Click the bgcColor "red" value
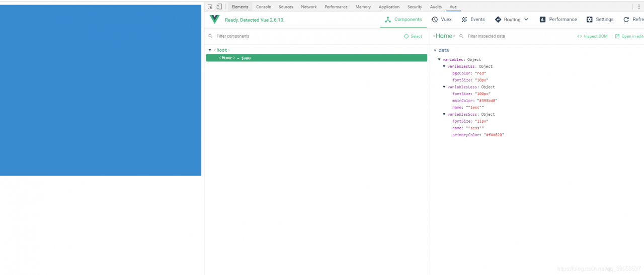Image resolution: width=644 pixels, height=275 pixels. [480, 73]
